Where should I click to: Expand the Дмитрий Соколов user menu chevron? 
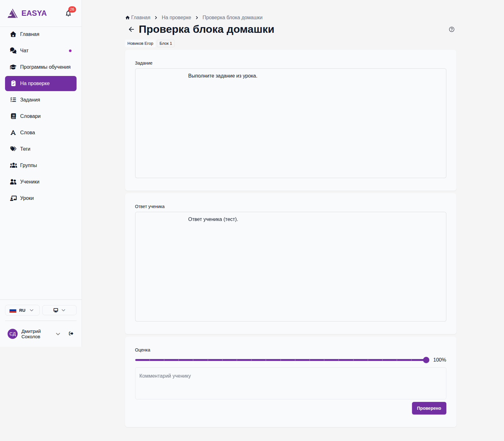[58, 334]
